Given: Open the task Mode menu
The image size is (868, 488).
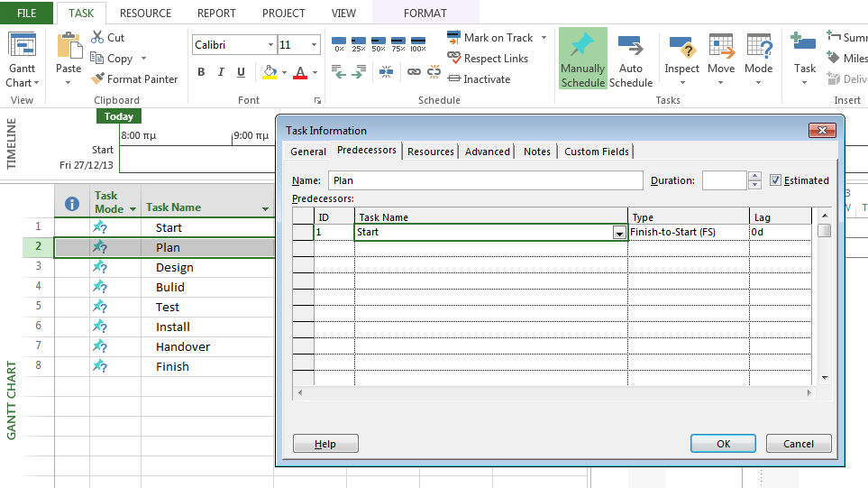Looking at the screenshot, I should (x=758, y=59).
